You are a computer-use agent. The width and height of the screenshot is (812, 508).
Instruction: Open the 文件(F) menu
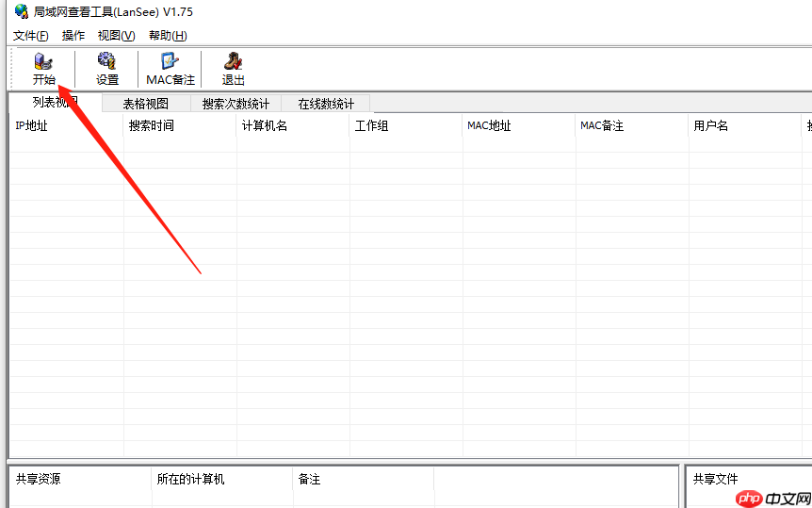[x=30, y=35]
